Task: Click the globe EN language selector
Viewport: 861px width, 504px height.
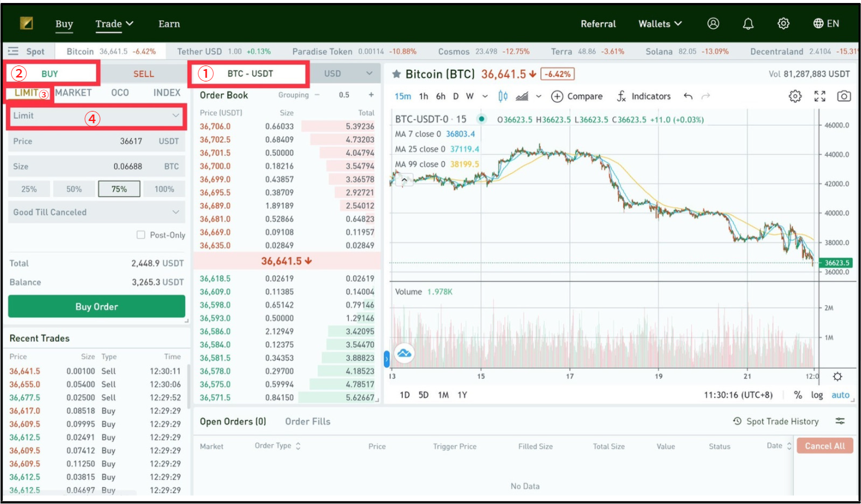Action: 826,24
